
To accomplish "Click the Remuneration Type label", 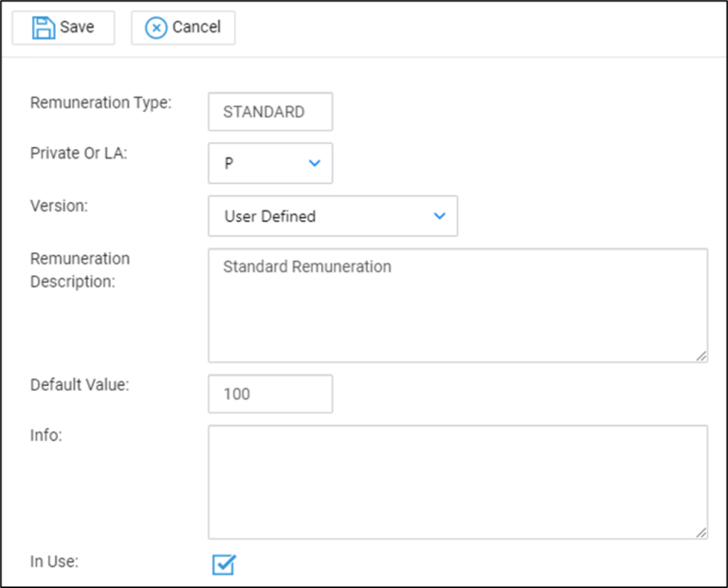I will click(101, 103).
